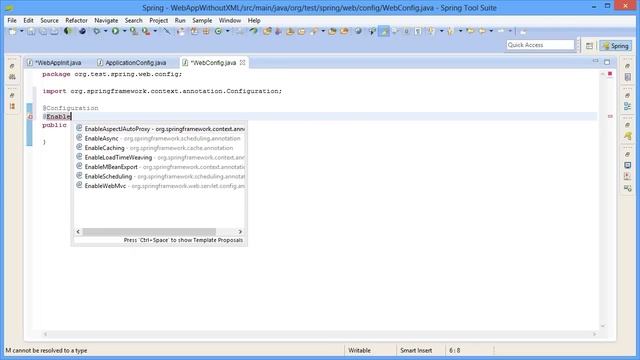Click the New file toolbar icon
The width and height of the screenshot is (640, 360).
(x=13, y=31)
